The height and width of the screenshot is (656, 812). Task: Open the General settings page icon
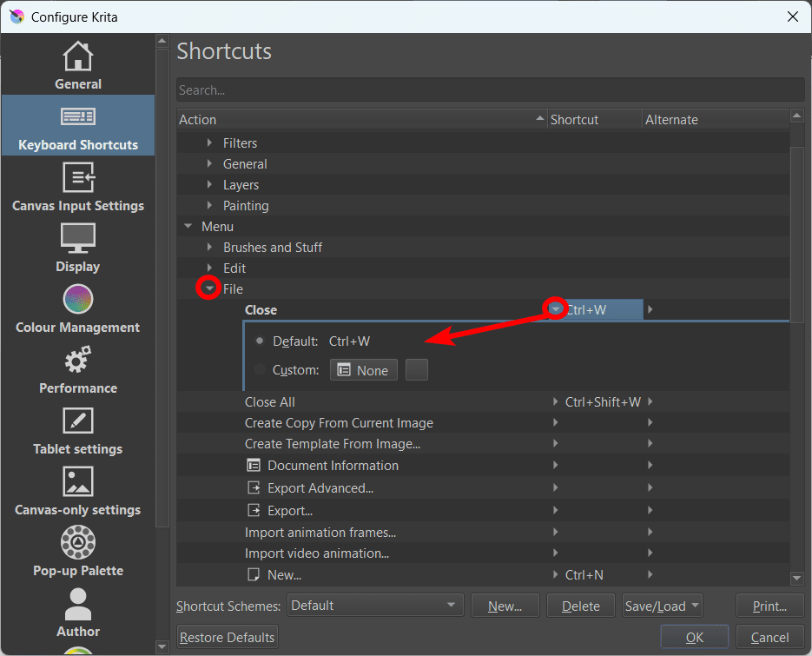[78, 57]
